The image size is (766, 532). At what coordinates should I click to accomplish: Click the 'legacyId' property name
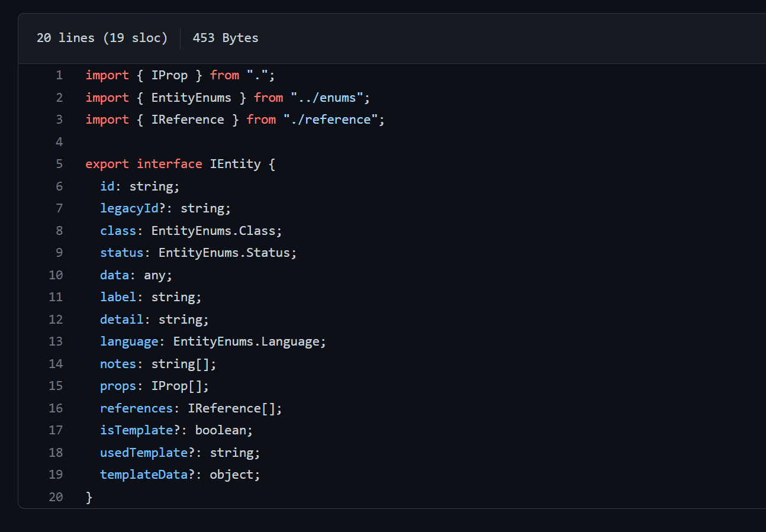pos(129,208)
